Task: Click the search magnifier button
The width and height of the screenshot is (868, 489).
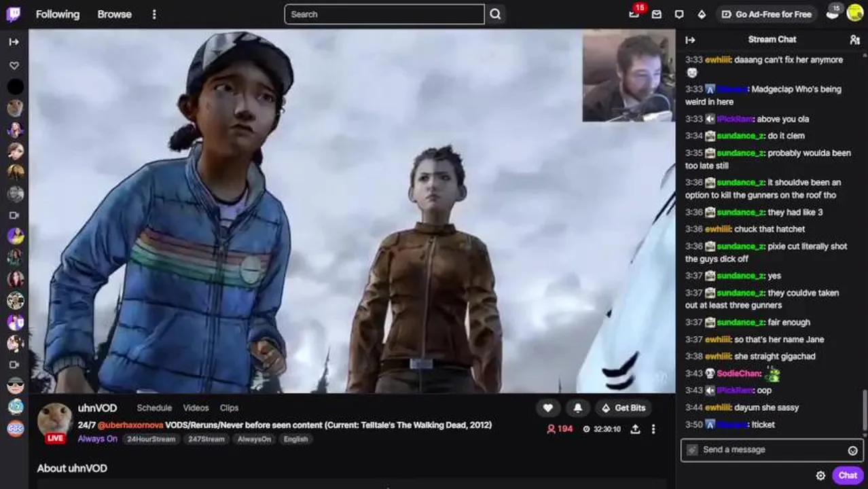Action: (496, 14)
